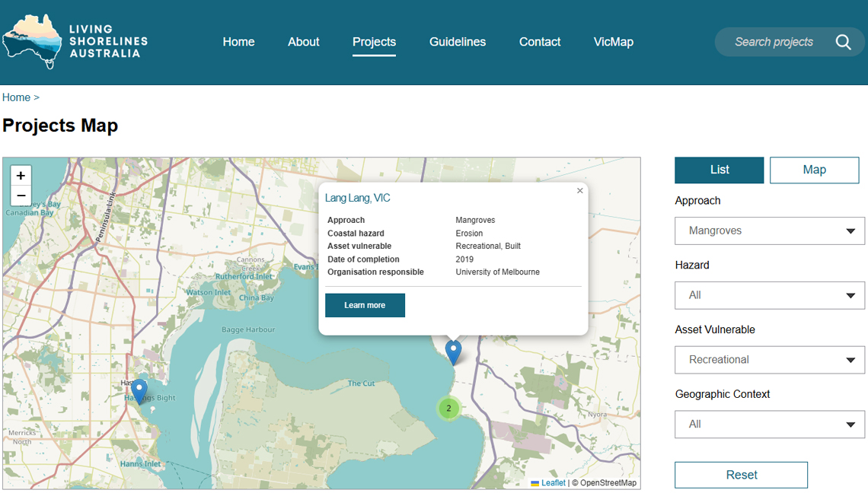Close the Lang Lang popup

[x=580, y=191]
